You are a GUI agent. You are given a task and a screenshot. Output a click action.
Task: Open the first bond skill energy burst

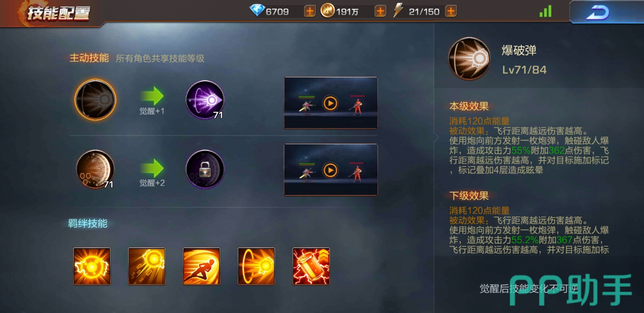(x=92, y=266)
